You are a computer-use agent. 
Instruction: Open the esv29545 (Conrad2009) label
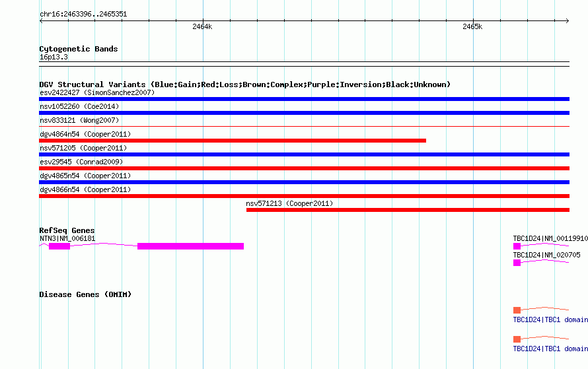(x=81, y=162)
